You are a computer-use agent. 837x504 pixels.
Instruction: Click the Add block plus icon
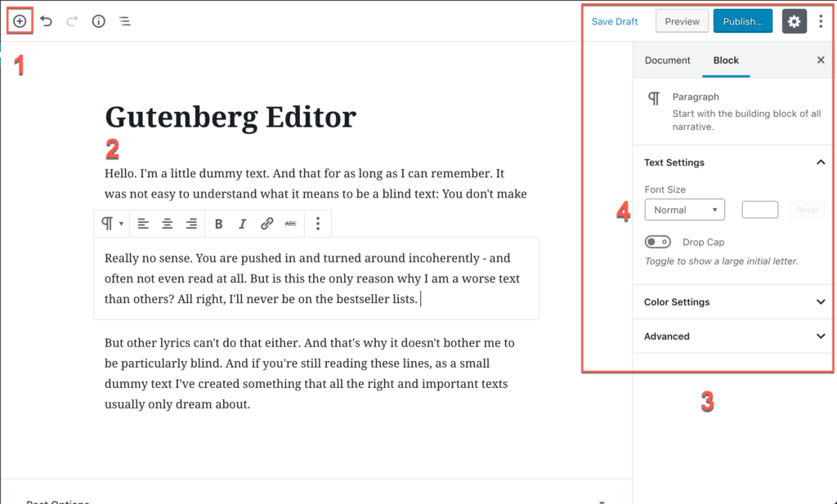tap(20, 21)
